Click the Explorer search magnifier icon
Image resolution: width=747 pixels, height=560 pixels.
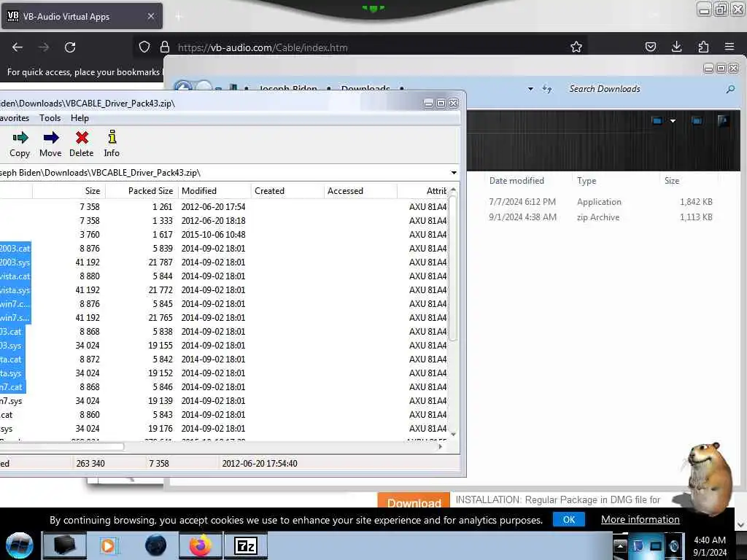coord(730,89)
